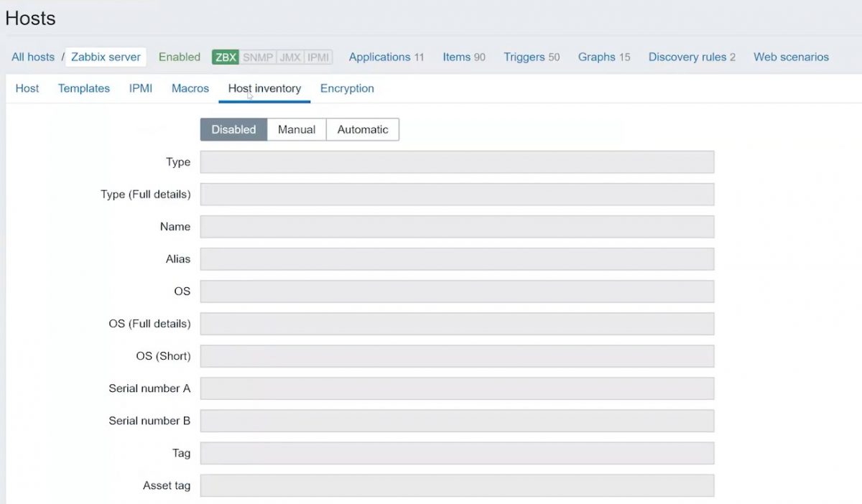The image size is (862, 504).
Task: Select Automatic inventory mode
Action: (362, 129)
